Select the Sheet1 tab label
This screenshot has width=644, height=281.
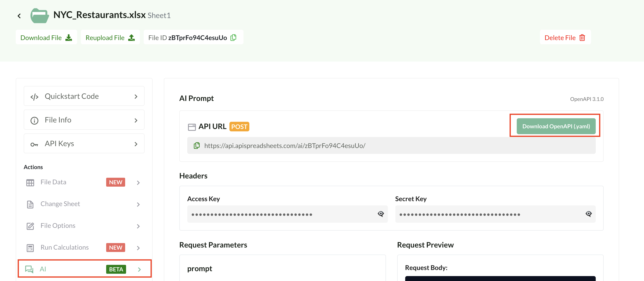159,15
